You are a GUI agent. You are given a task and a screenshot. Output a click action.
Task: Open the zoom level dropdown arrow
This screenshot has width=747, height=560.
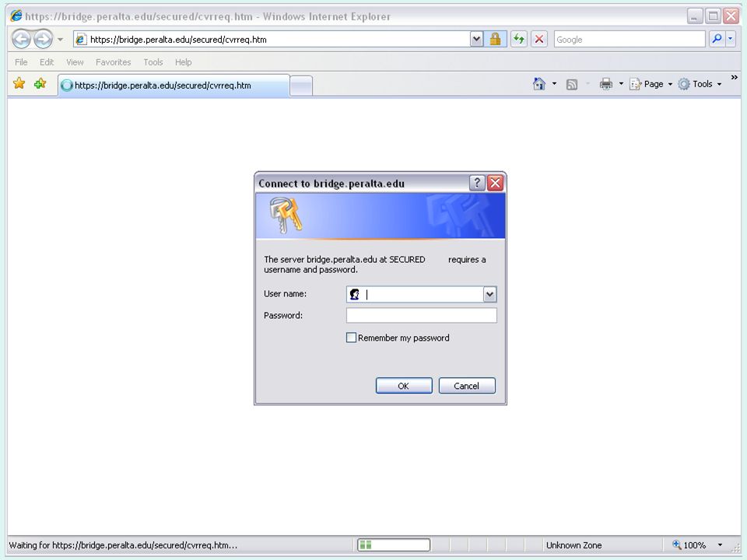click(x=720, y=545)
